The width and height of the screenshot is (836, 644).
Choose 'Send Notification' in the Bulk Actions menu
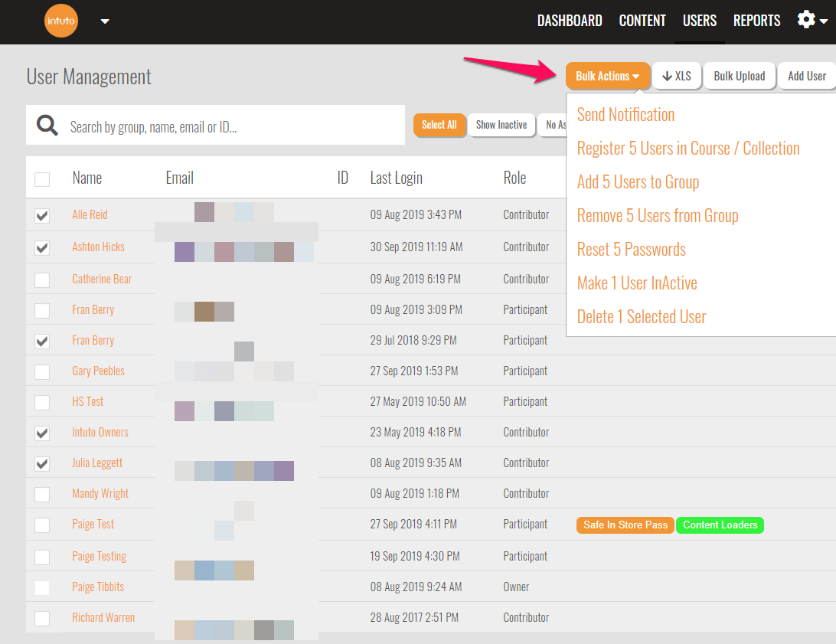pyautogui.click(x=625, y=114)
